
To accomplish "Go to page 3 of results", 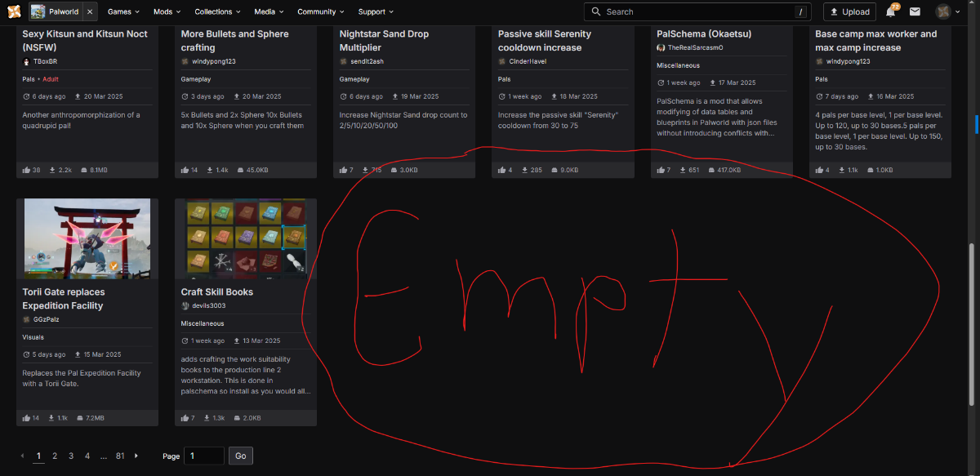I will pyautogui.click(x=71, y=456).
